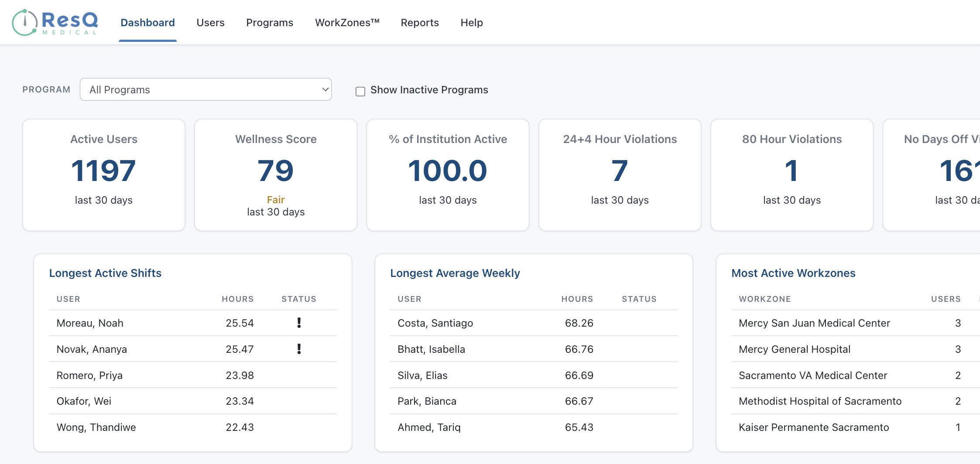Click Longest Active Shifts heading

point(105,273)
